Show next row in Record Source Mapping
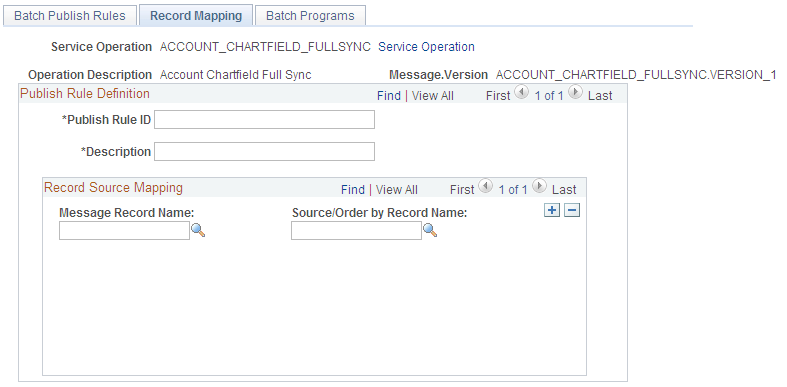This screenshot has height=387, width=787. coord(540,187)
